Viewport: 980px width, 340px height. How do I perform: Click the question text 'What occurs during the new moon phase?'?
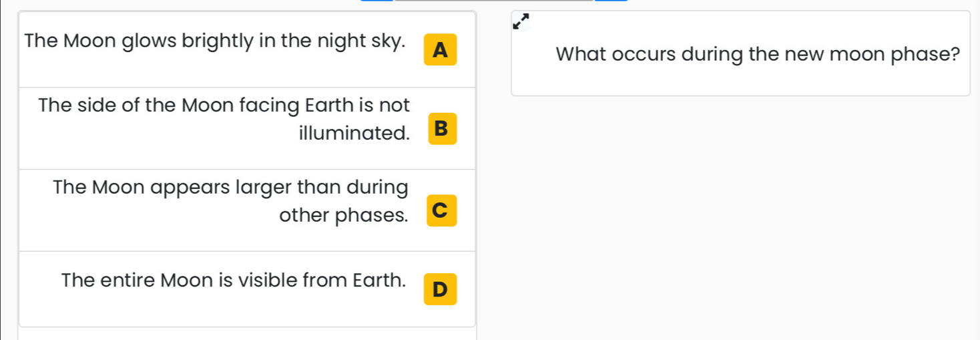coord(758,54)
